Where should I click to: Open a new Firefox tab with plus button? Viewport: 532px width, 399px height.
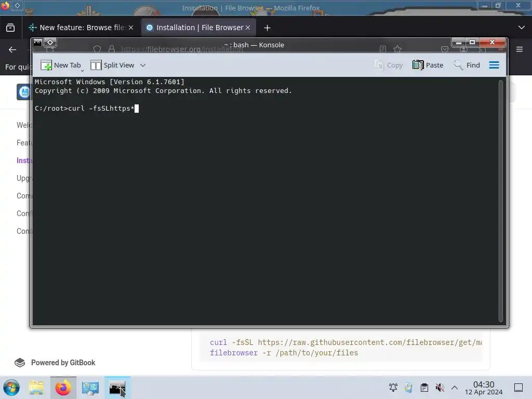(x=268, y=28)
